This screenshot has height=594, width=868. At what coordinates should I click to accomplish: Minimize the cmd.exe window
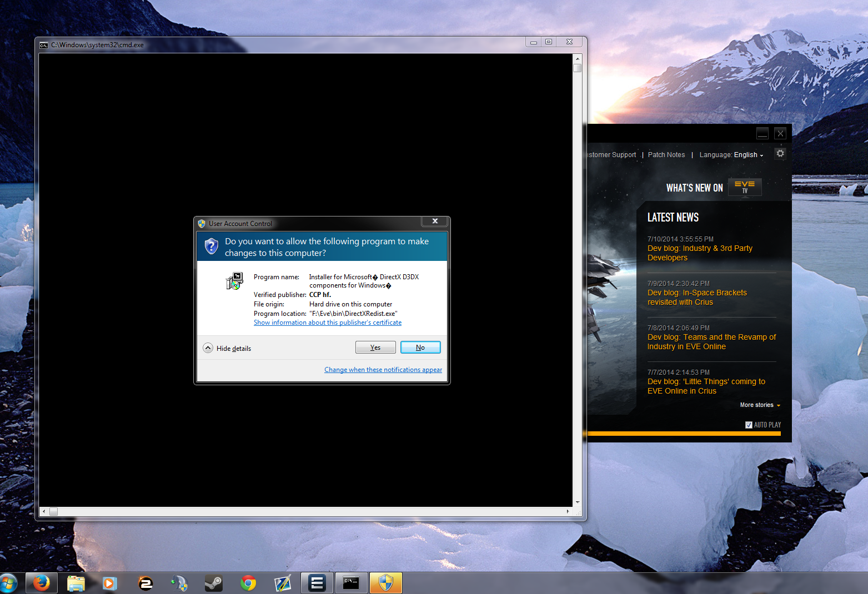click(534, 42)
